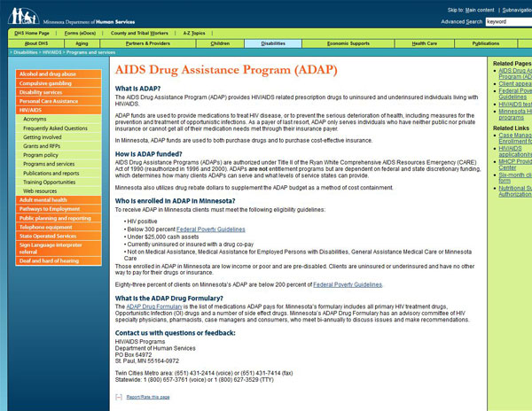Open the Acronyms submenu item
Viewport: 532px width, 411px height.
(59, 119)
